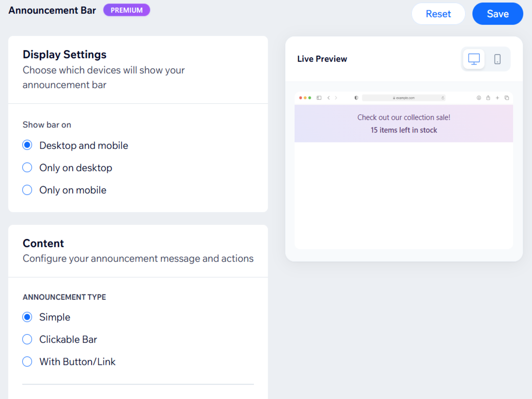Click the example.com address bar in preview
The height and width of the screenshot is (399, 532).
click(x=403, y=98)
